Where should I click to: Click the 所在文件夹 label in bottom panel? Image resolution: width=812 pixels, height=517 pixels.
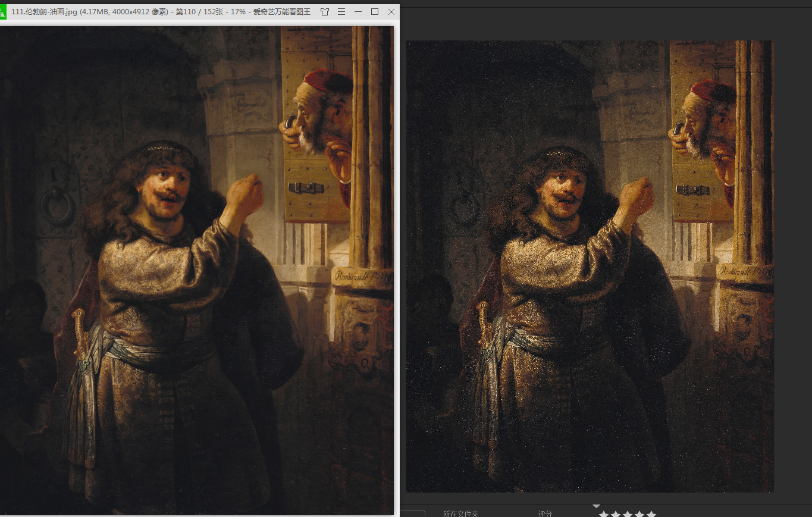click(x=461, y=513)
